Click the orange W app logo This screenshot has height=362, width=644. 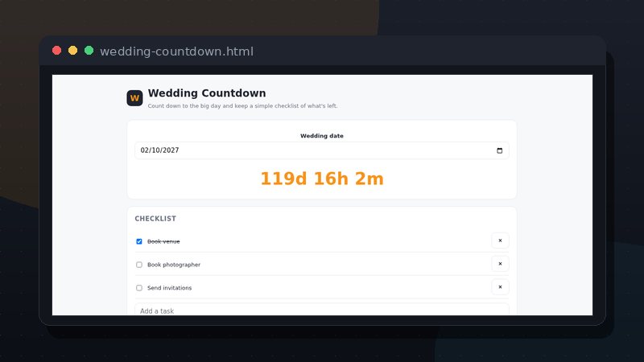134,98
